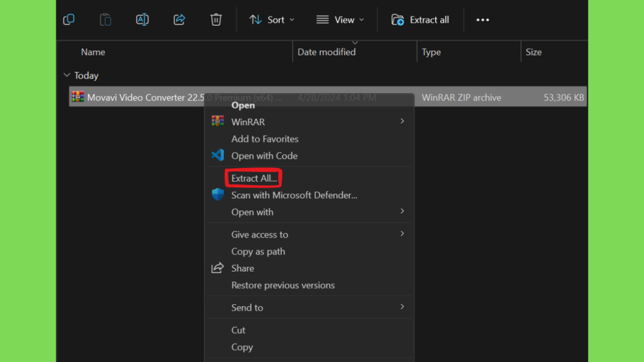Image resolution: width=644 pixels, height=362 pixels.
Task: Click the Rename icon in the toolbar
Action: click(x=142, y=19)
